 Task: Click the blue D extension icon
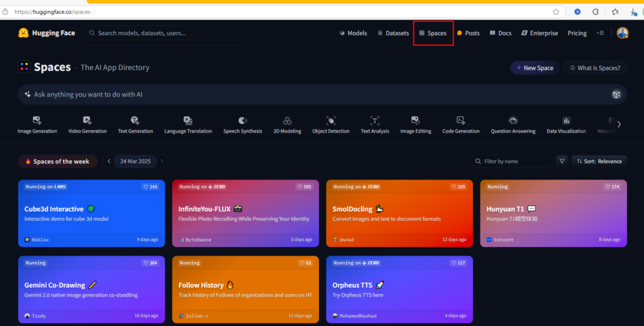pos(577,12)
